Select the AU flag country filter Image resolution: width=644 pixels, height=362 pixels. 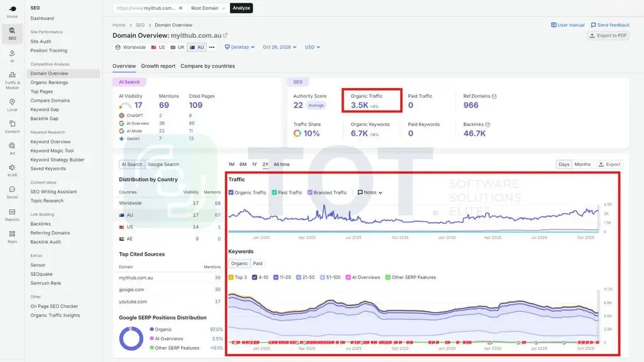(196, 47)
